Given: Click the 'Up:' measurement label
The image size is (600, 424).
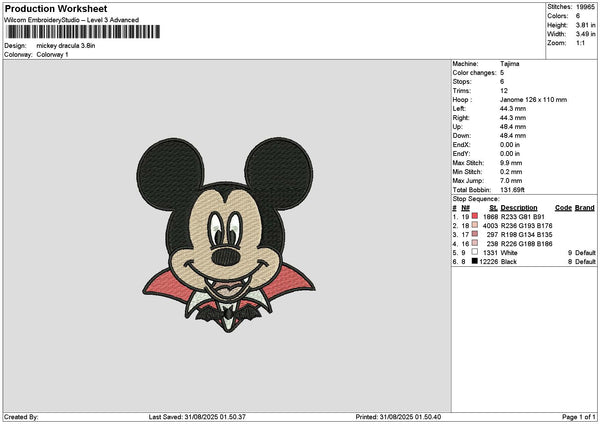Looking at the screenshot, I should click(458, 127).
